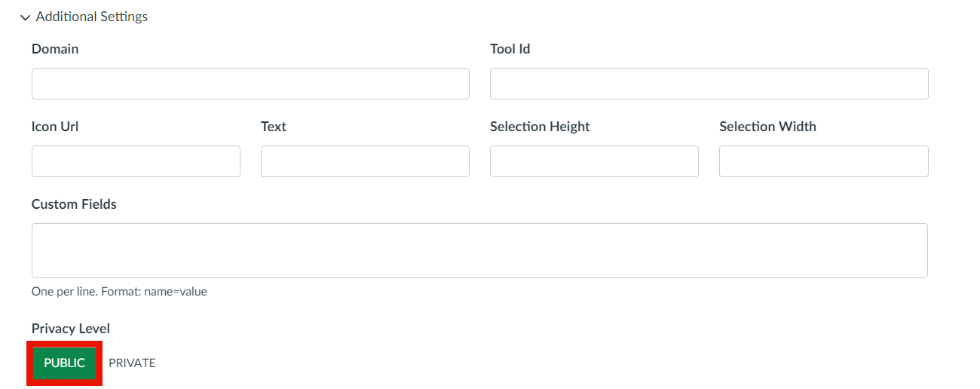
Task: Focus the Selection Width input field
Action: (823, 161)
